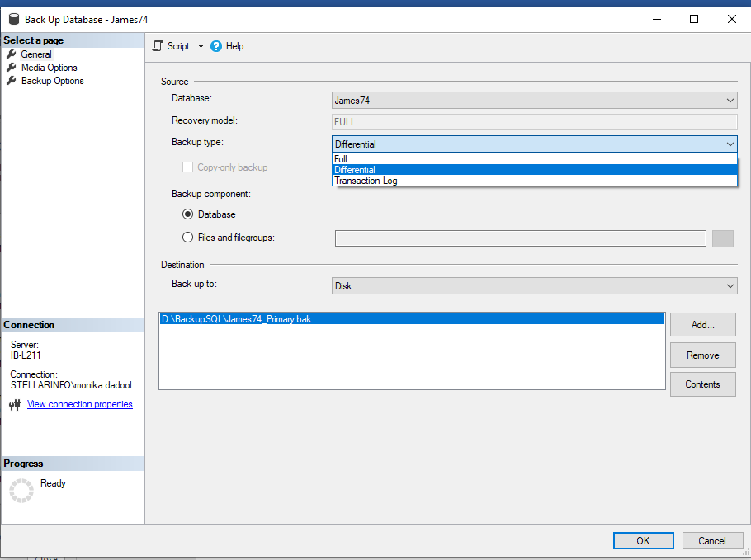Click the Add... button
Viewport: 751px width, 560px height.
coord(702,325)
